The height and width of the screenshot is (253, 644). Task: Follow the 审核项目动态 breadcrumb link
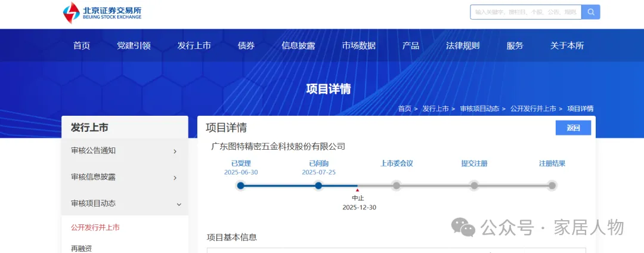(x=479, y=109)
